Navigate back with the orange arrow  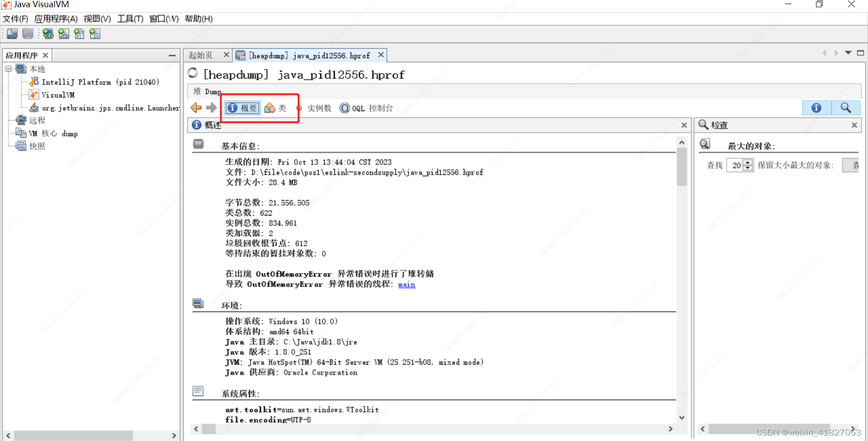(x=195, y=108)
